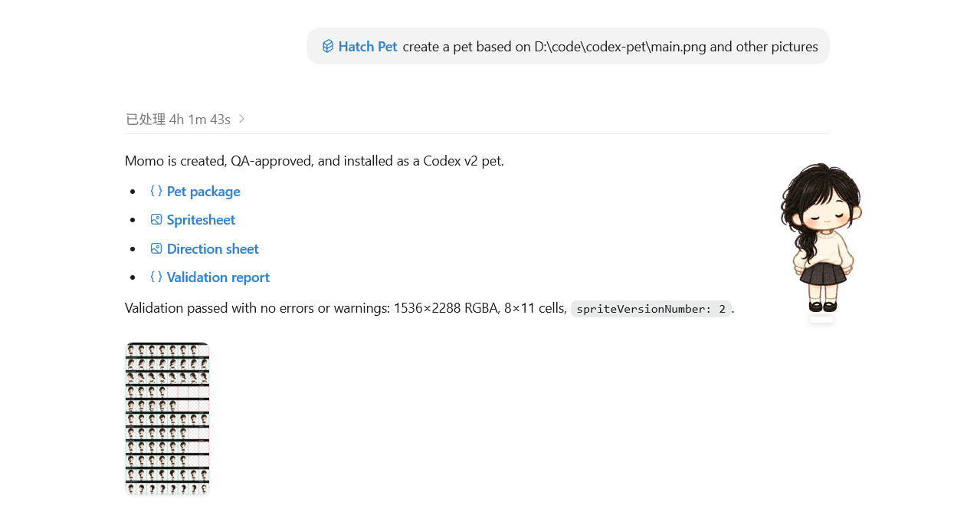Open the Spritesheet link
The image size is (980, 525).
coord(201,219)
